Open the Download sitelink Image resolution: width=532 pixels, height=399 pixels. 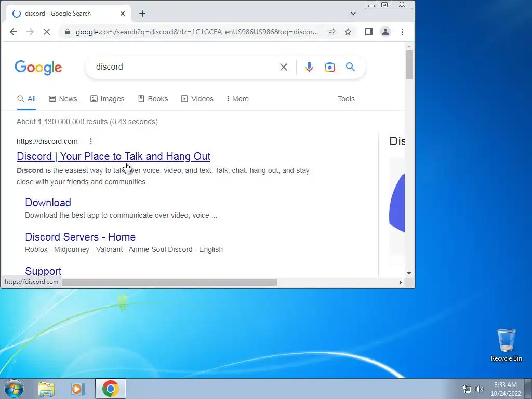click(x=48, y=203)
